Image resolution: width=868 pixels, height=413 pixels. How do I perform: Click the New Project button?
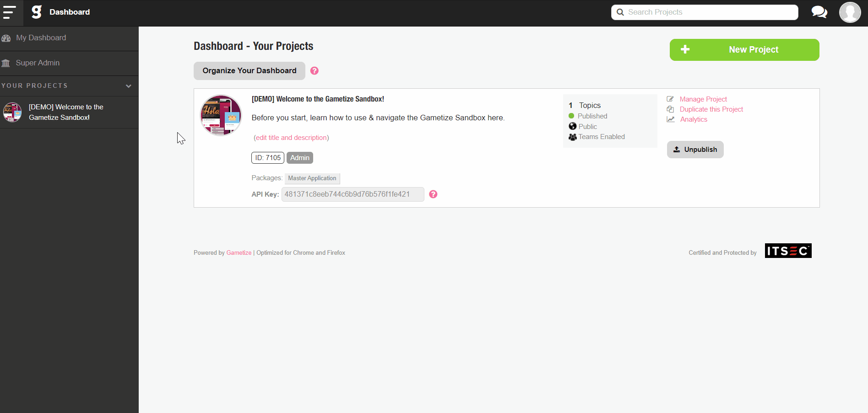coord(744,50)
